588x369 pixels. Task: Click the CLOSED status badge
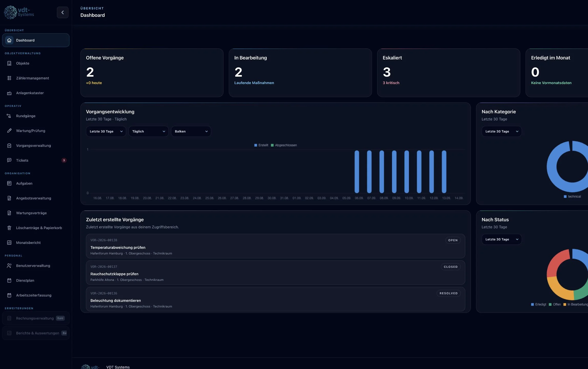(451, 267)
